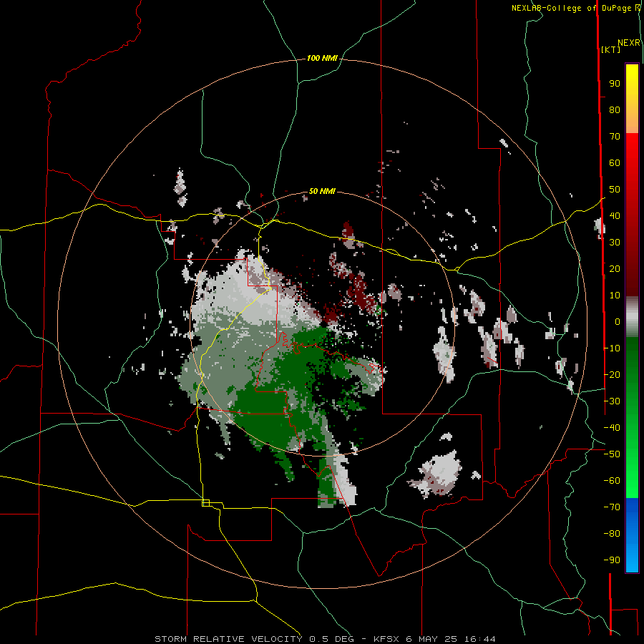
Task: Click the "6 MAY 25" date in caption
Action: click(x=432, y=639)
